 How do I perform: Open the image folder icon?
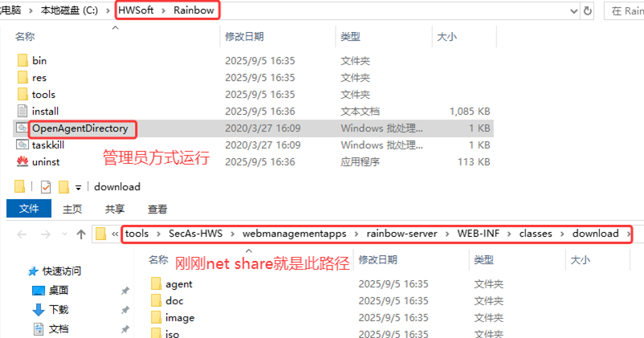click(x=156, y=317)
